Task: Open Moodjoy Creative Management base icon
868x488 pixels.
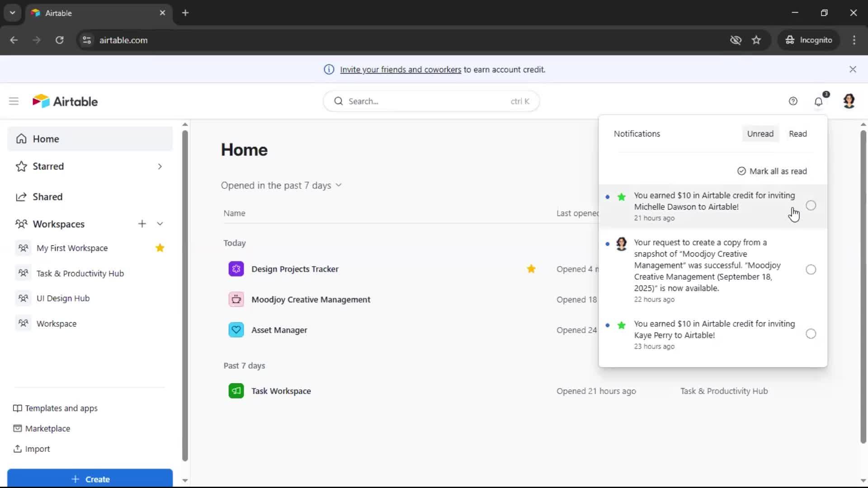Action: pos(236,300)
